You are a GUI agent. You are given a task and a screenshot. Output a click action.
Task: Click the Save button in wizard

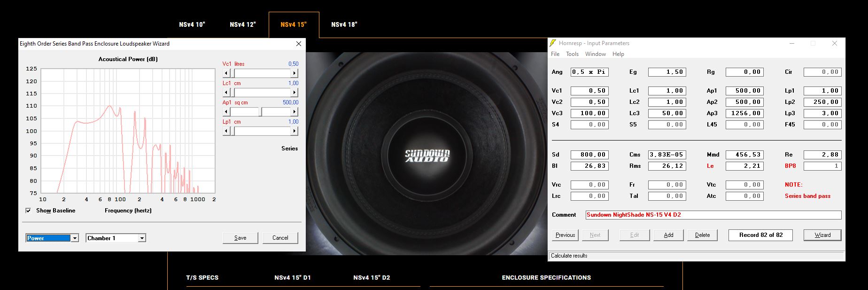(x=240, y=238)
